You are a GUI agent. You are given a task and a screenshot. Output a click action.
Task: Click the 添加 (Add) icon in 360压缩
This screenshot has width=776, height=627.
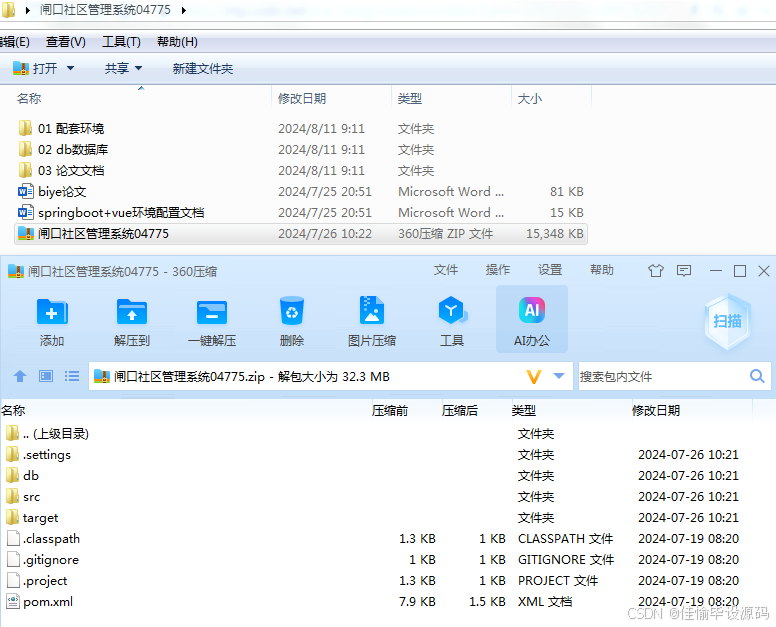[x=52, y=312]
